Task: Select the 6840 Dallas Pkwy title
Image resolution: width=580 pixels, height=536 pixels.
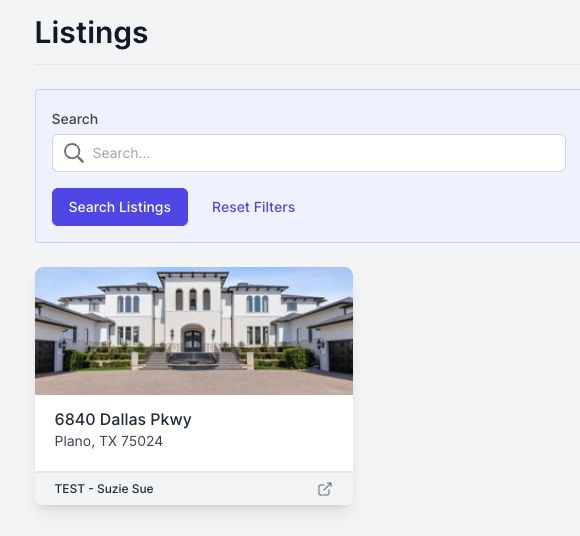Action: pos(123,419)
